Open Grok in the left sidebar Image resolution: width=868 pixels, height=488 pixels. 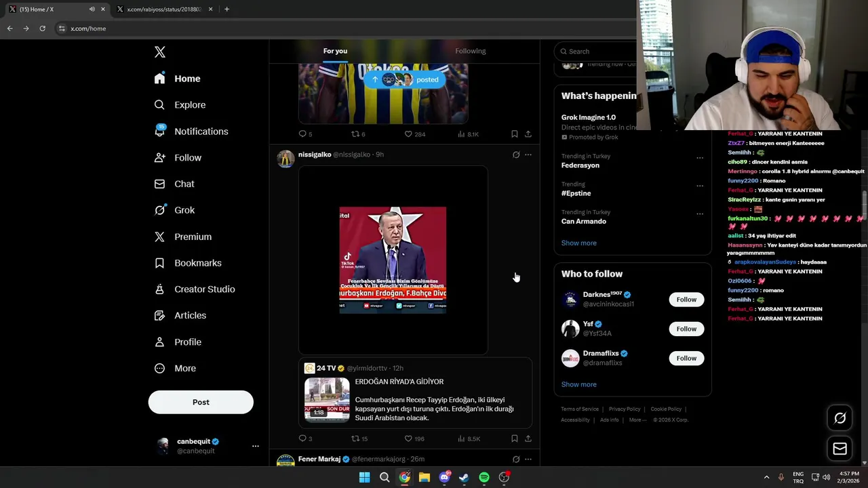[x=174, y=210]
